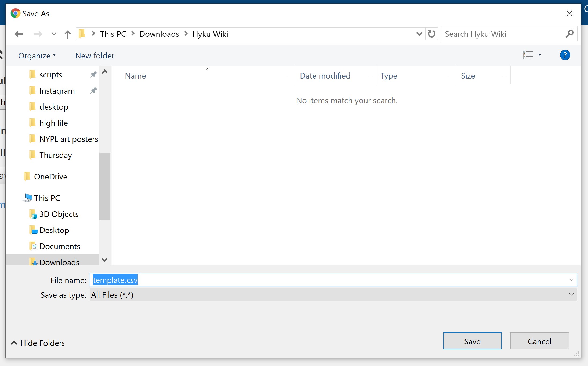The image size is (588, 366).
Task: Select the Downloads folder in tree
Action: (59, 262)
